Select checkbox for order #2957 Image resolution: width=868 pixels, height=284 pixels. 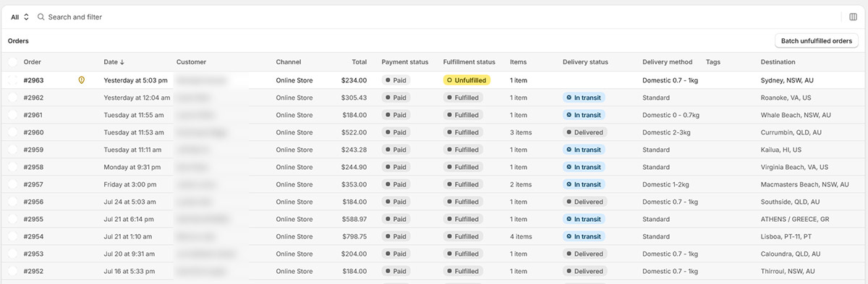pos(12,184)
